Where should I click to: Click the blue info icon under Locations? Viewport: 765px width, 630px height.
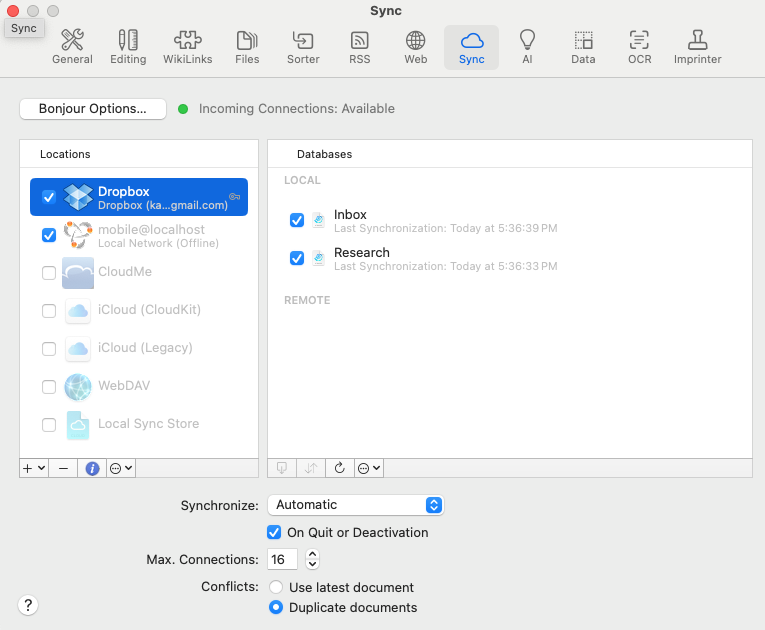[x=92, y=468]
